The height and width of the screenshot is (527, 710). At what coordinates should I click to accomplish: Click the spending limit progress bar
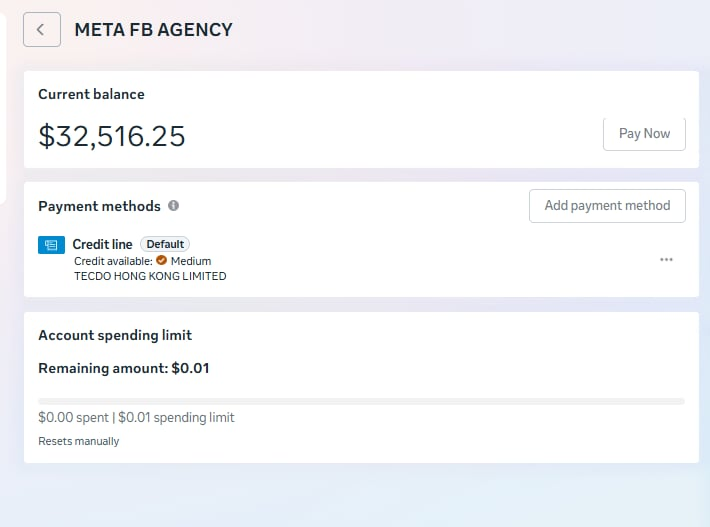click(x=361, y=401)
